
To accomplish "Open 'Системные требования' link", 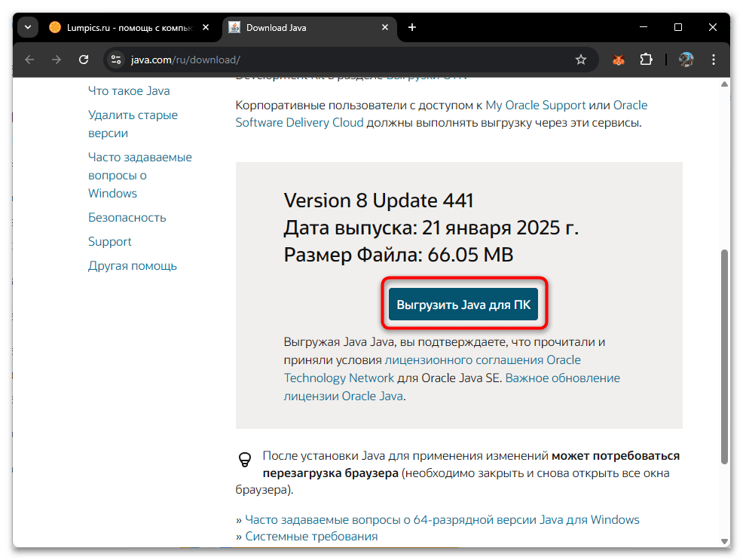I will [x=311, y=537].
